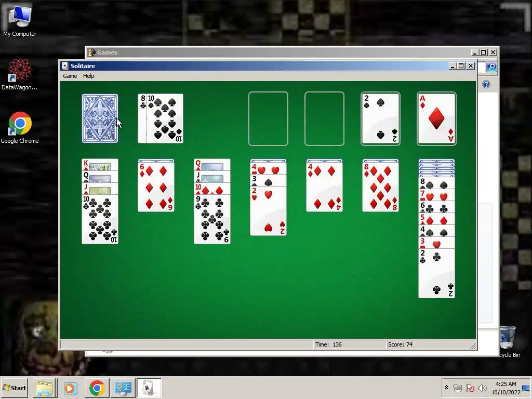Open the taskbar clock showing 4:25 AM

(x=506, y=388)
